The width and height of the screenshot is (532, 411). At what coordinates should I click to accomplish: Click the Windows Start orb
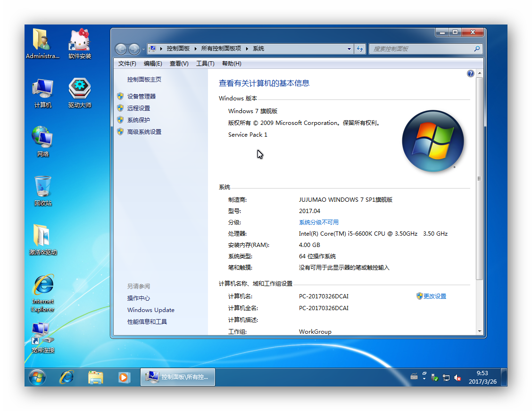[37, 377]
